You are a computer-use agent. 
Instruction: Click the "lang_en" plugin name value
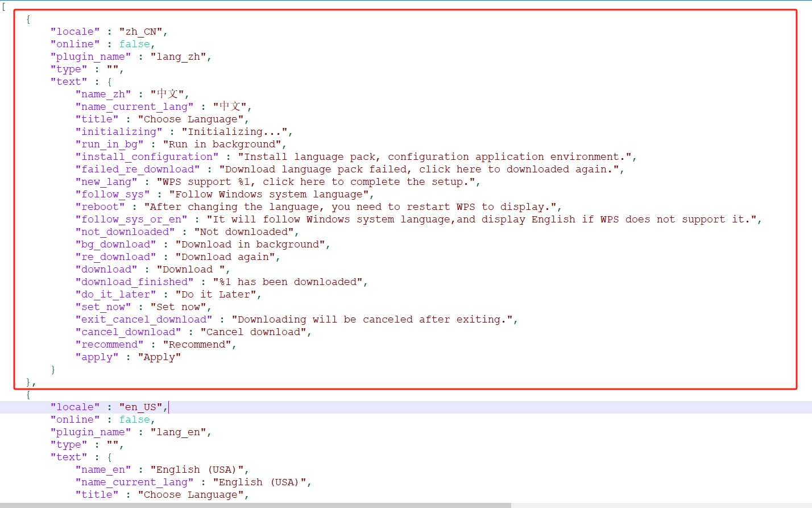pos(179,432)
